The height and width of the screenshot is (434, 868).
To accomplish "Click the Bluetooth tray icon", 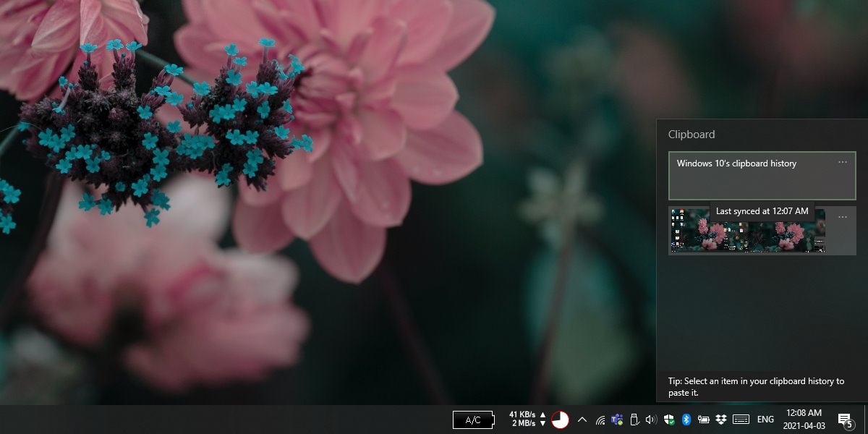I will click(686, 420).
